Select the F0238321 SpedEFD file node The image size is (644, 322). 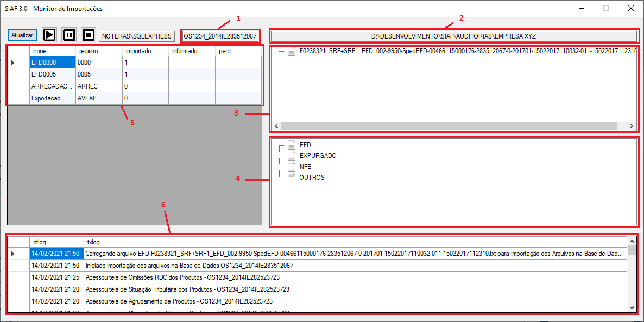pyautogui.click(x=462, y=52)
